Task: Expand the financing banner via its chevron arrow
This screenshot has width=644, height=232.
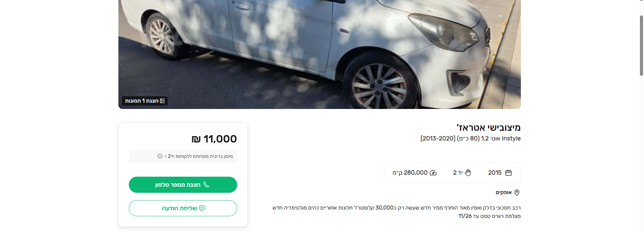Action: pyautogui.click(x=166, y=157)
